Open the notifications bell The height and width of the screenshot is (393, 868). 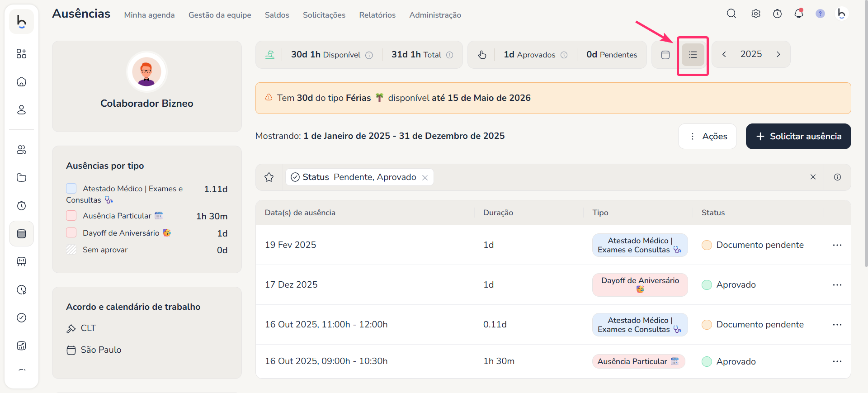click(798, 14)
